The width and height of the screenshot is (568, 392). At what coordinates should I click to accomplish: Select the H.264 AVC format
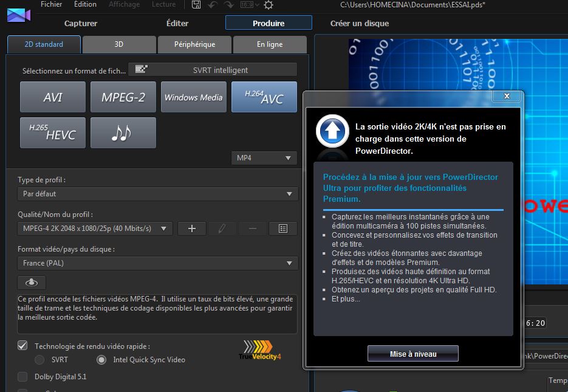(x=264, y=97)
